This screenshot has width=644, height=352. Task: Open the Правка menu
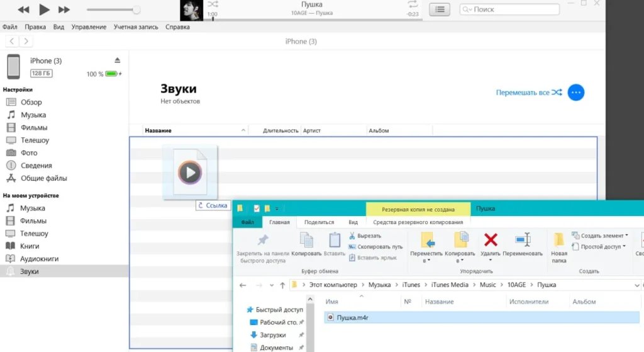(x=35, y=26)
